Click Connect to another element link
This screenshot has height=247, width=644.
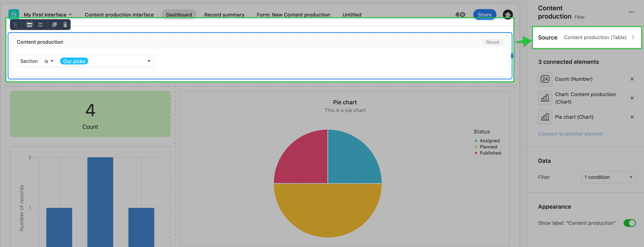(571, 134)
